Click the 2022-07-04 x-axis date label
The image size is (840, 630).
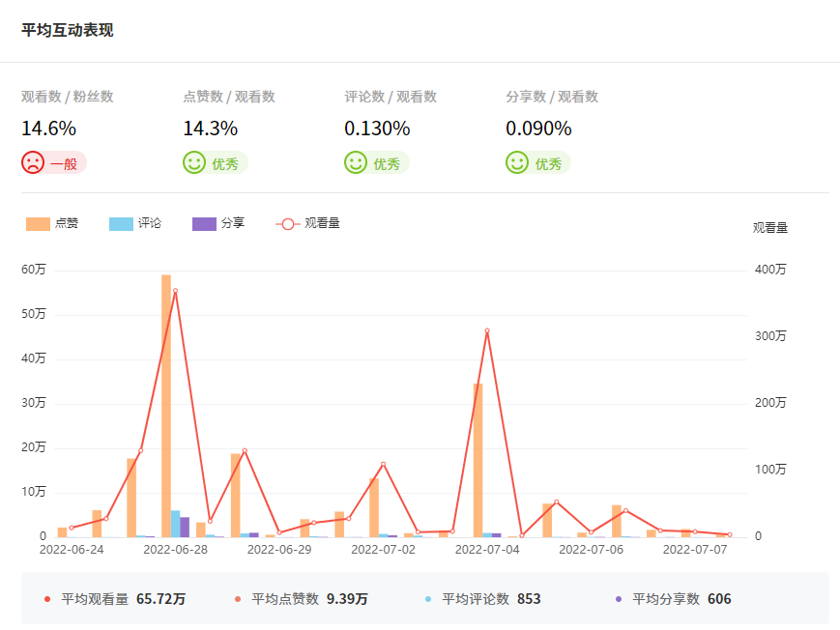click(487, 550)
